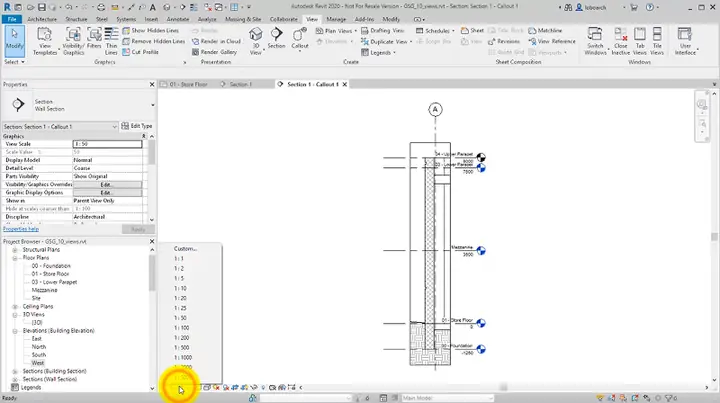Expand the Plan Views dropdown
The image size is (720, 403).
(355, 31)
